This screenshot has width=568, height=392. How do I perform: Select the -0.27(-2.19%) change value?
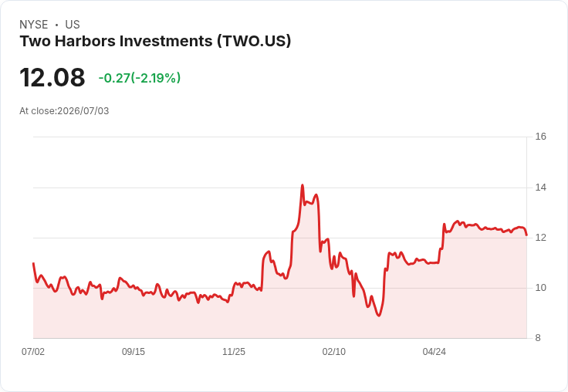pos(140,78)
